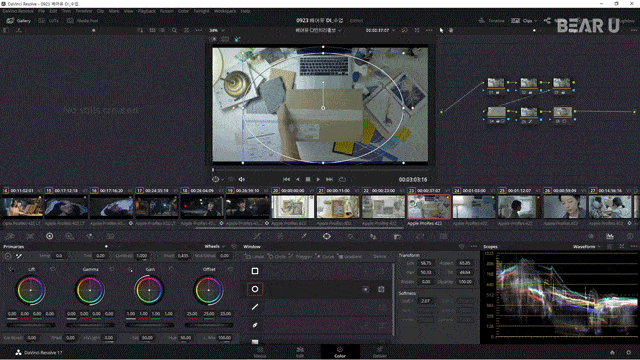Toggle loop playback in viewer
This screenshot has width=640, height=360.
click(x=342, y=179)
